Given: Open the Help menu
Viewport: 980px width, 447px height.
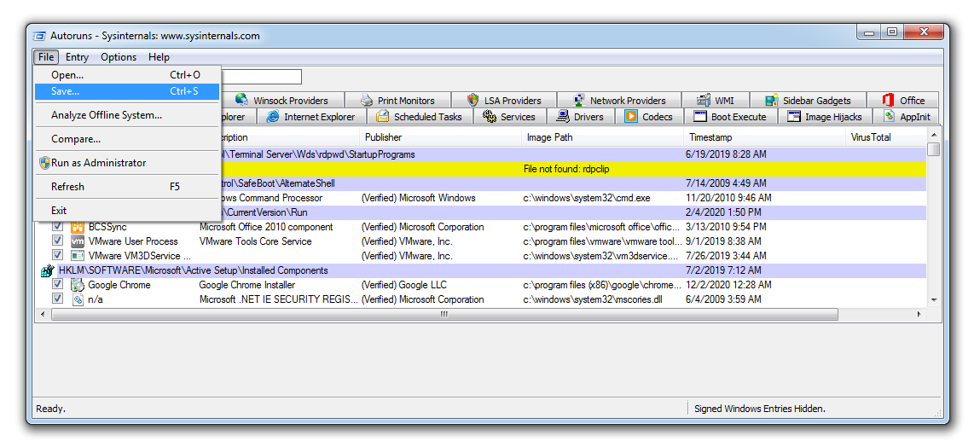Looking at the screenshot, I should pyautogui.click(x=159, y=57).
